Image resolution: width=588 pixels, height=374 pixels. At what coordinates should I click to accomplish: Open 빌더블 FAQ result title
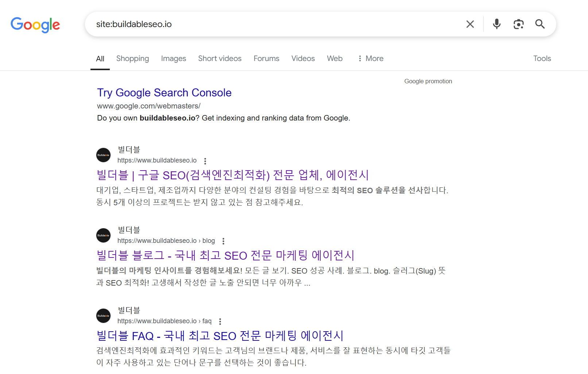coord(220,336)
